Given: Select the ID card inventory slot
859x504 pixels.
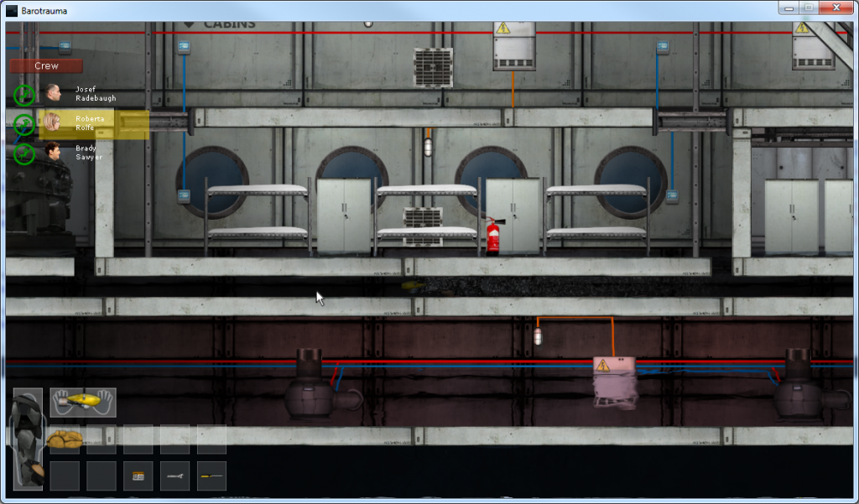Looking at the screenshot, I should (x=138, y=475).
